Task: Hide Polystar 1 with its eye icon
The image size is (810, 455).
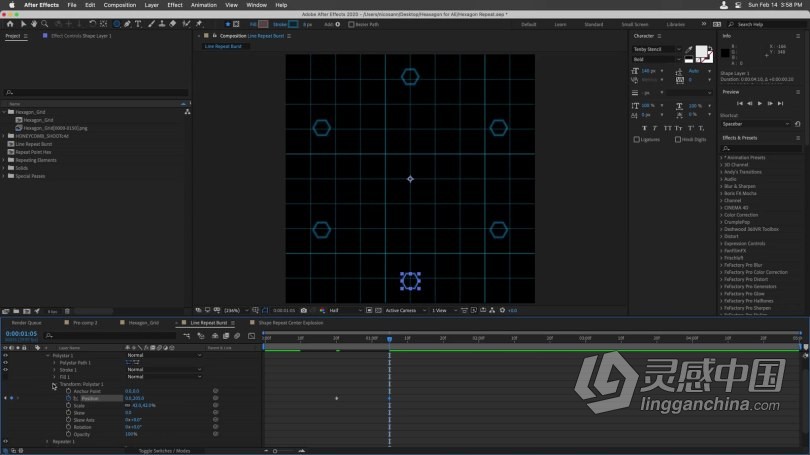Action: point(6,355)
